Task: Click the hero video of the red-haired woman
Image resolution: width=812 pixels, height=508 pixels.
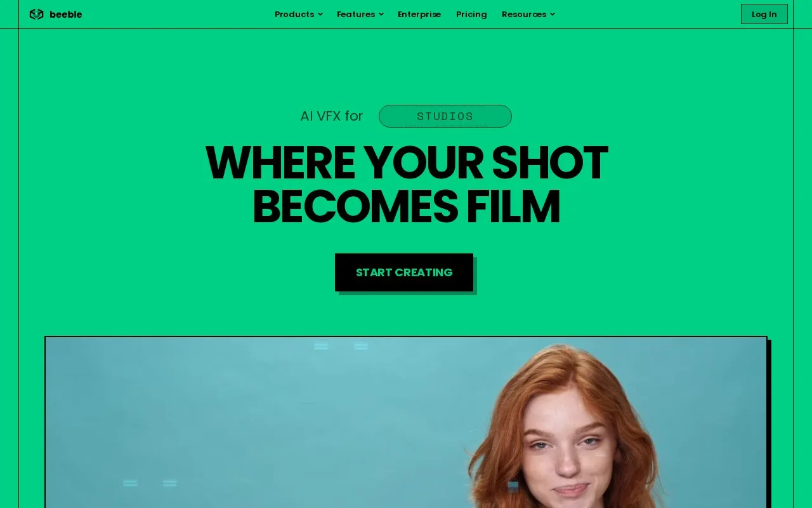Action: tap(406, 422)
